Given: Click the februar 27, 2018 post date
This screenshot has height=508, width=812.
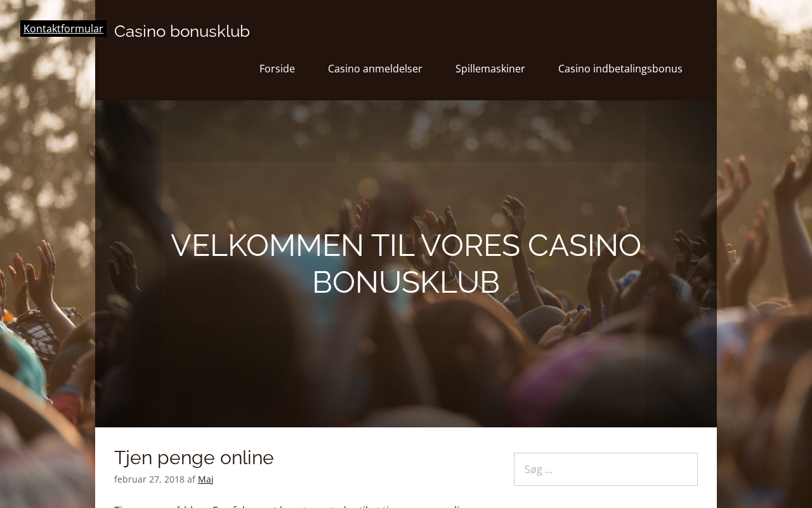Looking at the screenshot, I should [x=149, y=479].
